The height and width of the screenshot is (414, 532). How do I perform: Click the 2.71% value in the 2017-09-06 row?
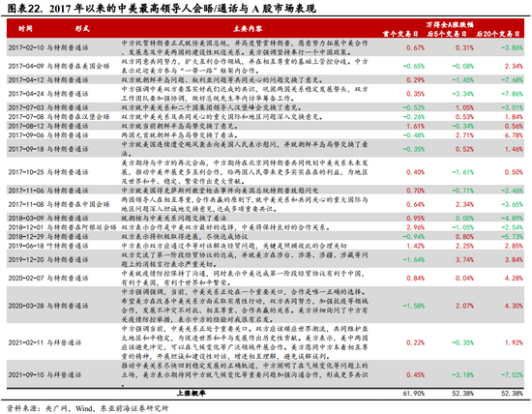[x=464, y=135]
